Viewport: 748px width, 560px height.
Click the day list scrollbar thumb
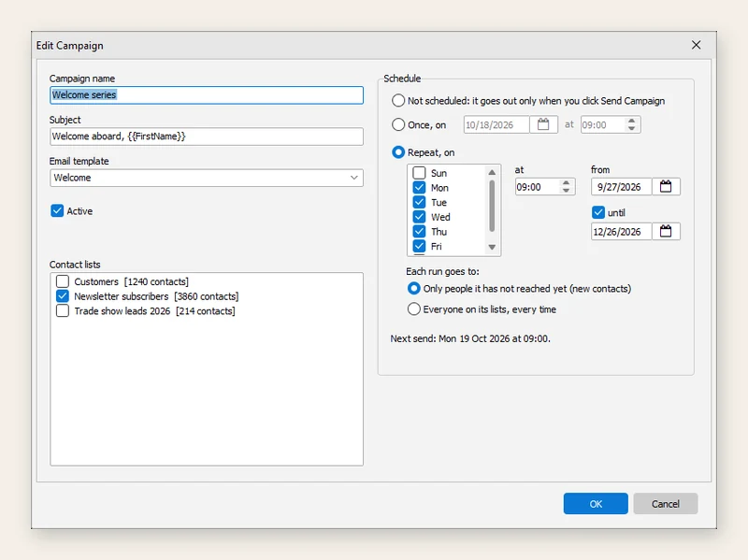(492, 206)
